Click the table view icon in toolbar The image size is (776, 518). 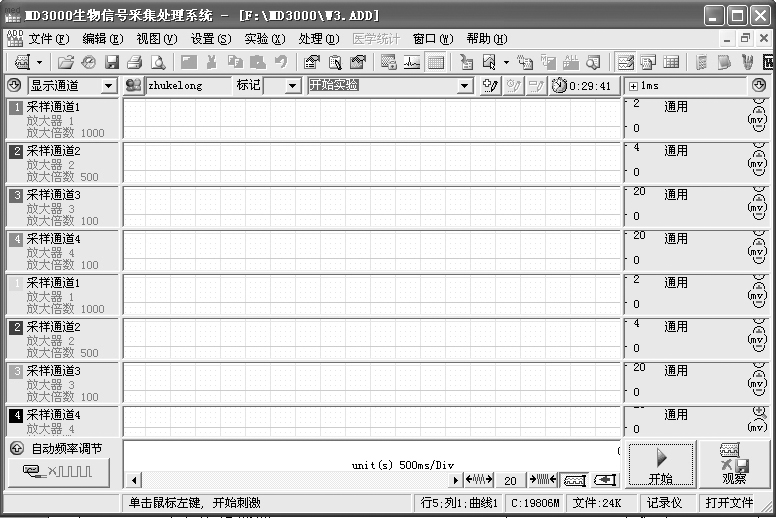(671, 62)
